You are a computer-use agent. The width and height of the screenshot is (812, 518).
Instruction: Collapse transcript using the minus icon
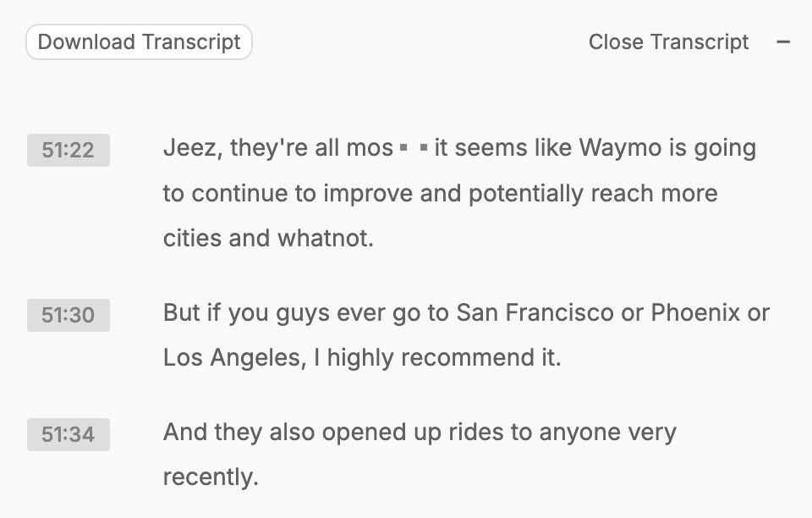click(x=783, y=42)
